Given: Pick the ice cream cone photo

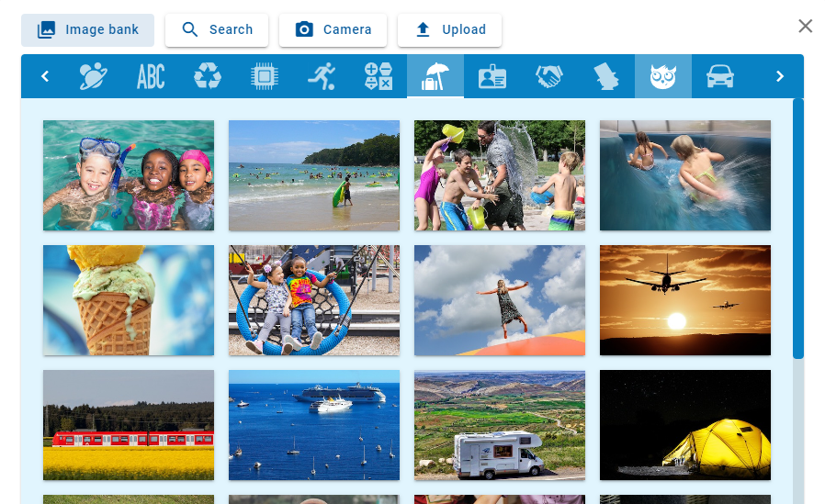Looking at the screenshot, I should click(129, 300).
